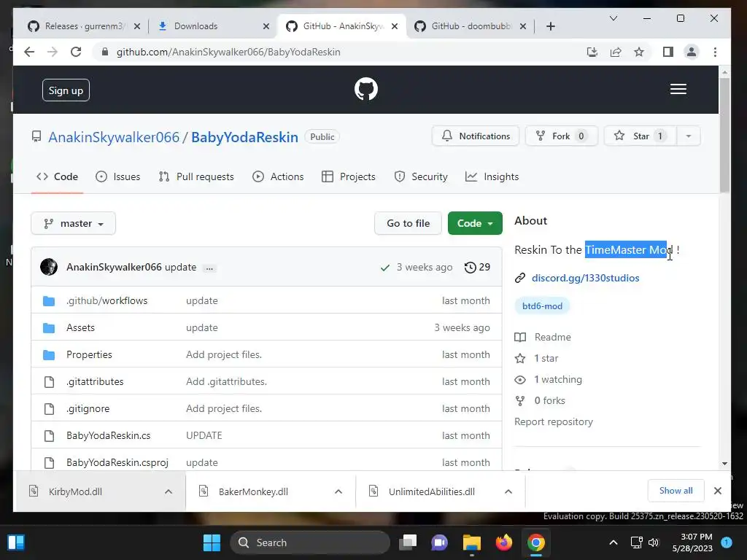Close the Downloads tab
Screen dimensions: 747x560
click(x=266, y=26)
